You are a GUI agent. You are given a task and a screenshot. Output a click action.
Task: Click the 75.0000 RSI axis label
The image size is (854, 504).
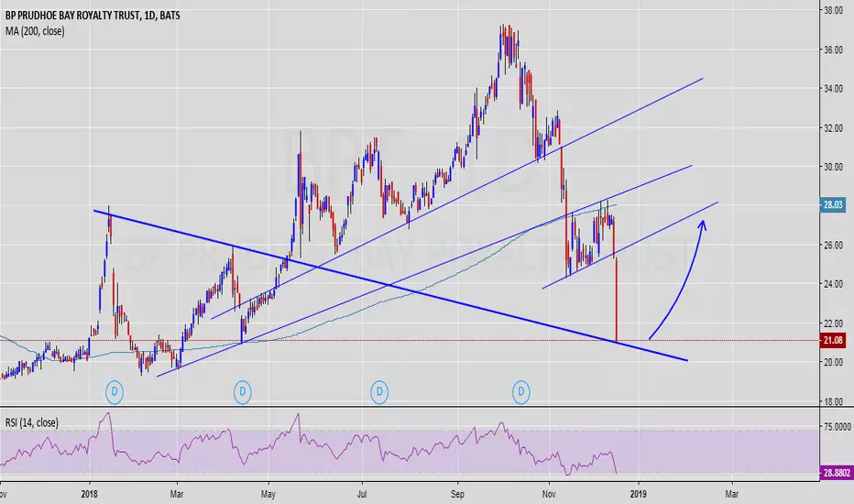click(x=838, y=427)
